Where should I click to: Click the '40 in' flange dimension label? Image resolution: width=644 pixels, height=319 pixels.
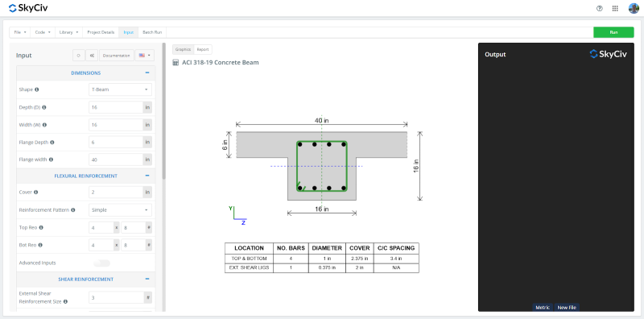tap(321, 121)
